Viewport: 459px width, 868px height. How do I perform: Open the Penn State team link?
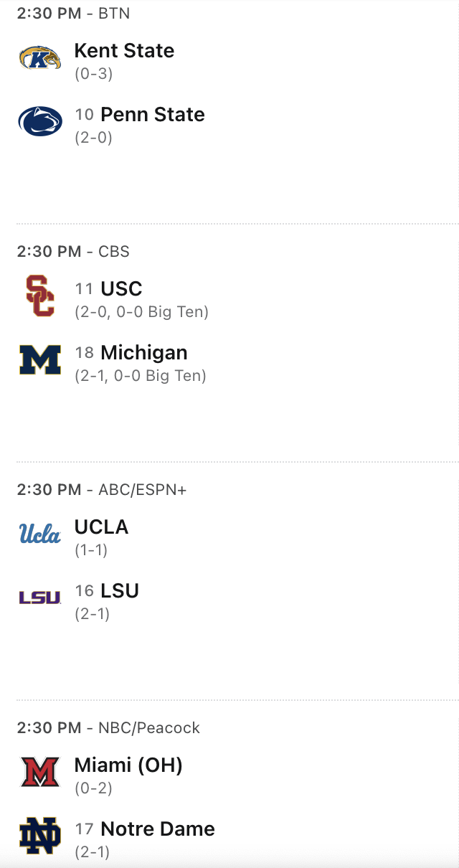pyautogui.click(x=153, y=115)
